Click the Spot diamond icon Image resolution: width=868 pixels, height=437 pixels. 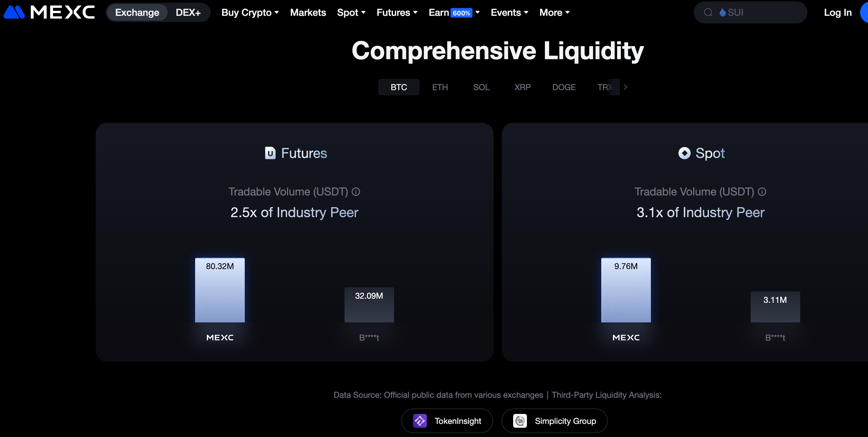pos(684,153)
